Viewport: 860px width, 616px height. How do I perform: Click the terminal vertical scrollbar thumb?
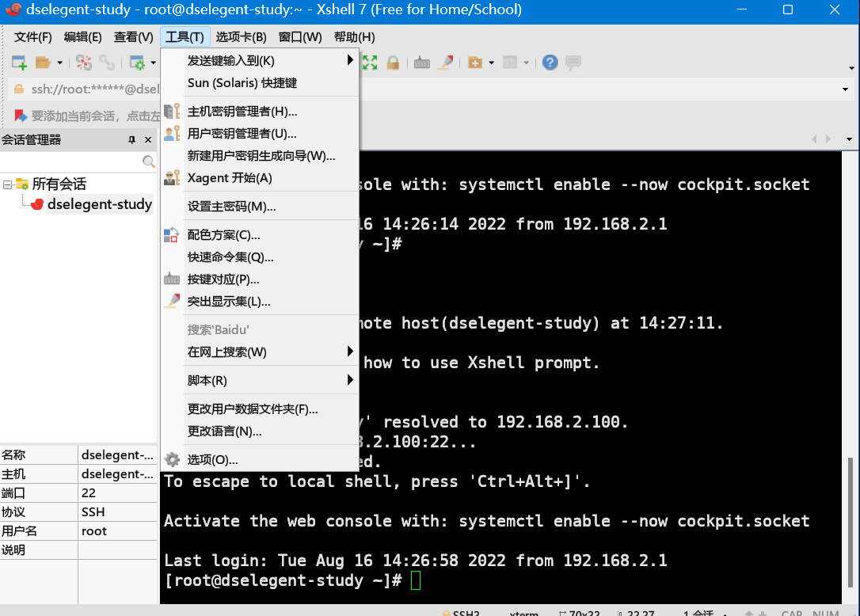point(850,522)
